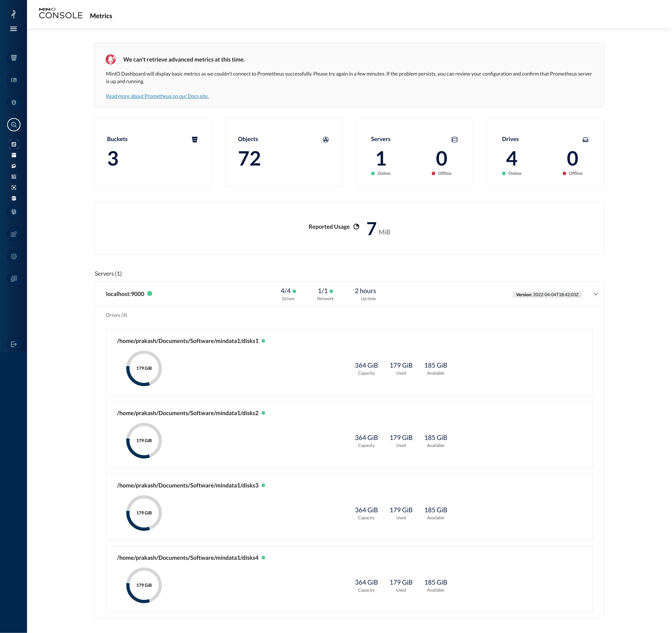
Task: Open the Audit search sub-item icon
Action: (x=13, y=166)
